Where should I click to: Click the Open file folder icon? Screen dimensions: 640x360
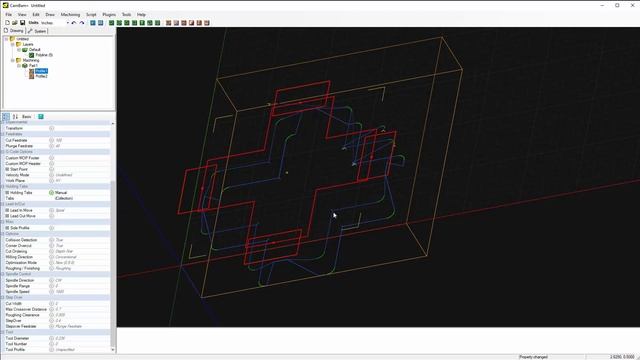pos(15,23)
